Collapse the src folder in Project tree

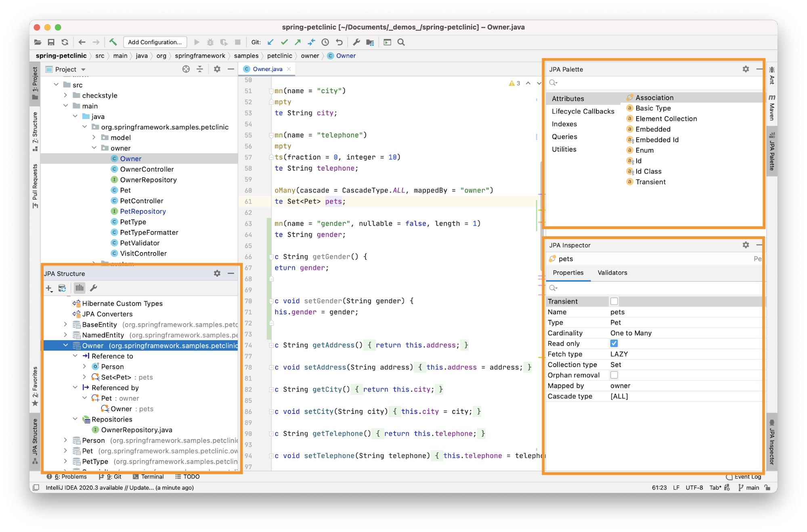[x=56, y=85]
